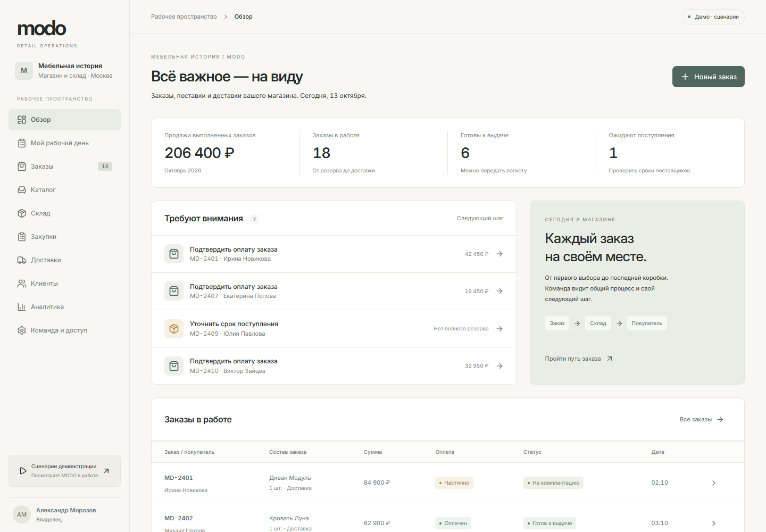Open task Уточнить срок поступления
This screenshot has height=532, width=766.
coord(334,329)
